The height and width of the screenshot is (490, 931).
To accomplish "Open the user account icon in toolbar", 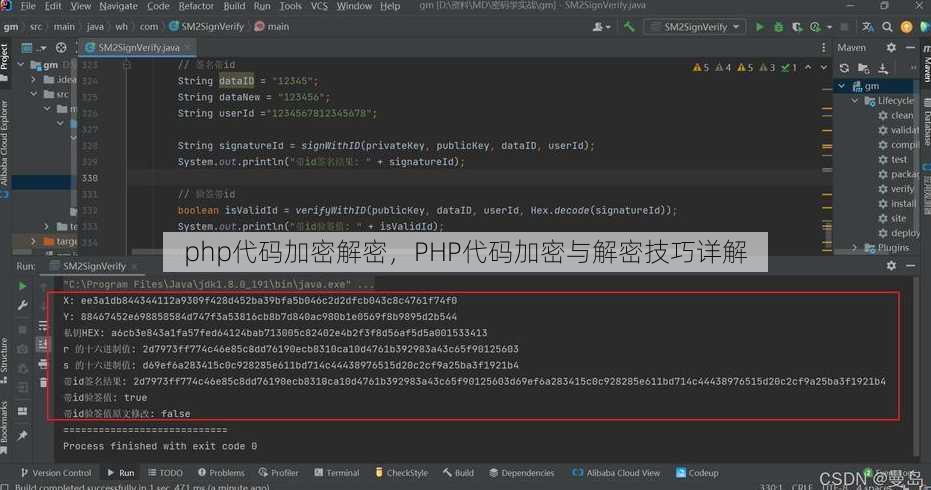I will [600, 27].
